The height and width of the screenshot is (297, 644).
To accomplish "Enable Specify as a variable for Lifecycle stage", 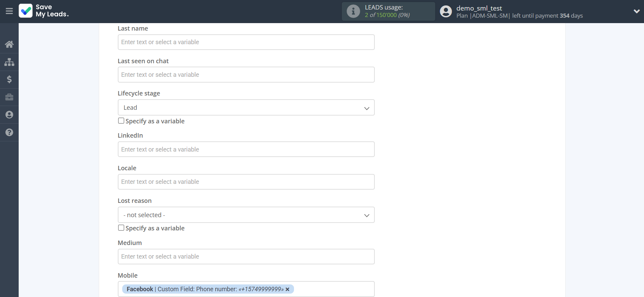I will (121, 121).
